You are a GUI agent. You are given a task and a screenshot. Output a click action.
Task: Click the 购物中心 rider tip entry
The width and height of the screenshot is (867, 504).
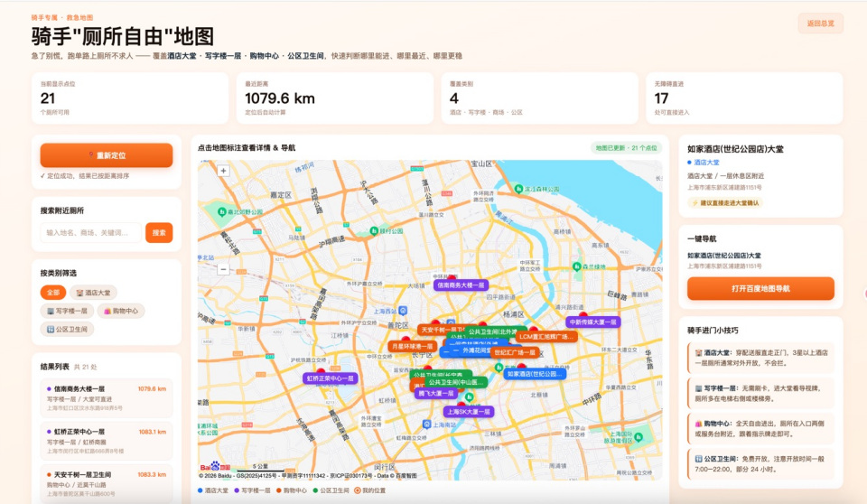(760, 429)
